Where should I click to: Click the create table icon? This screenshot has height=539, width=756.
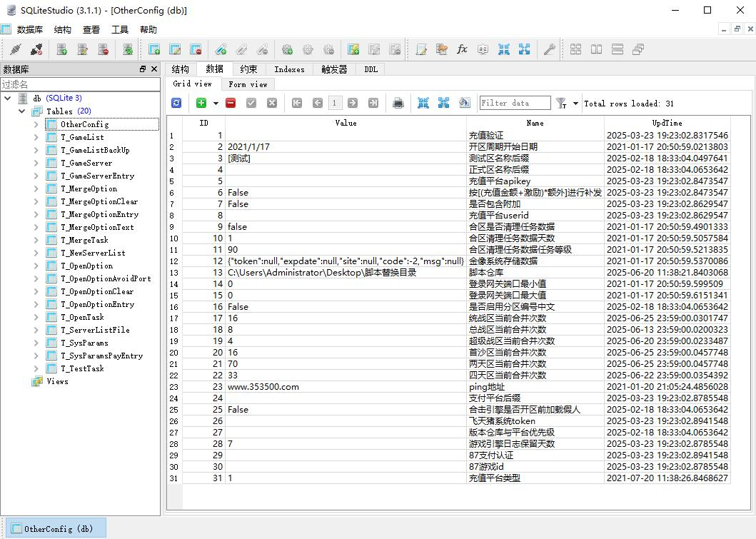154,49
